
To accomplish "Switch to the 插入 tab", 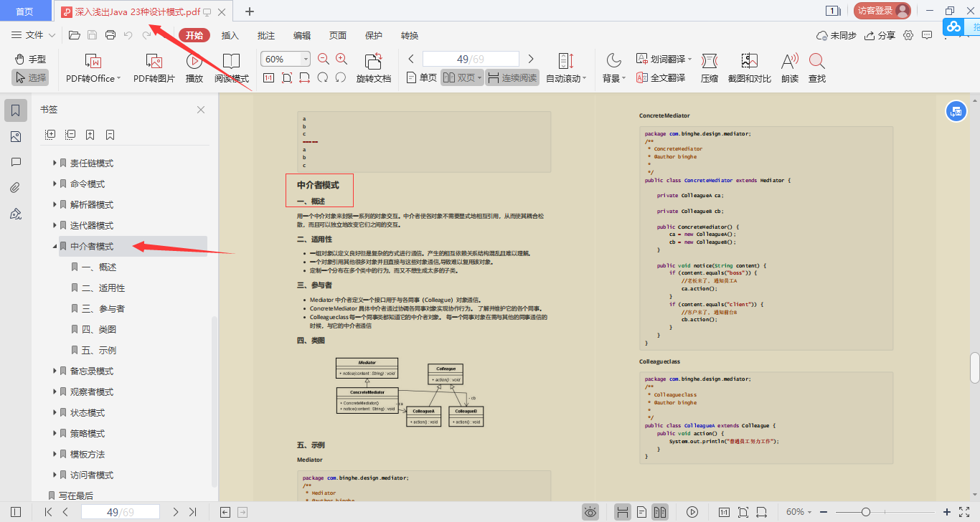I will (x=230, y=35).
